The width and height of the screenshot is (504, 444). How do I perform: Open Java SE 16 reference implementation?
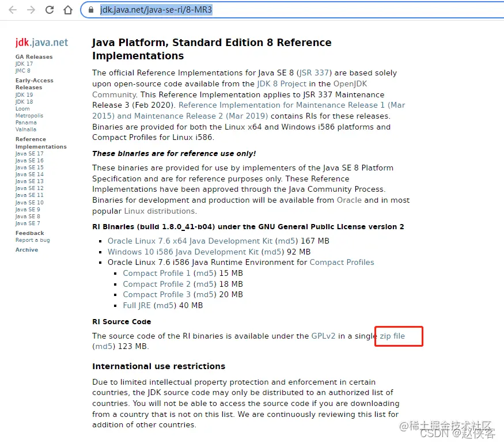[x=29, y=160]
